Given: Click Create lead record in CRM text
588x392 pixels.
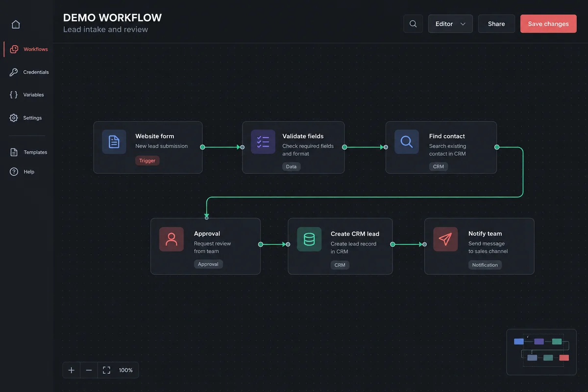Looking at the screenshot, I should coord(353,247).
